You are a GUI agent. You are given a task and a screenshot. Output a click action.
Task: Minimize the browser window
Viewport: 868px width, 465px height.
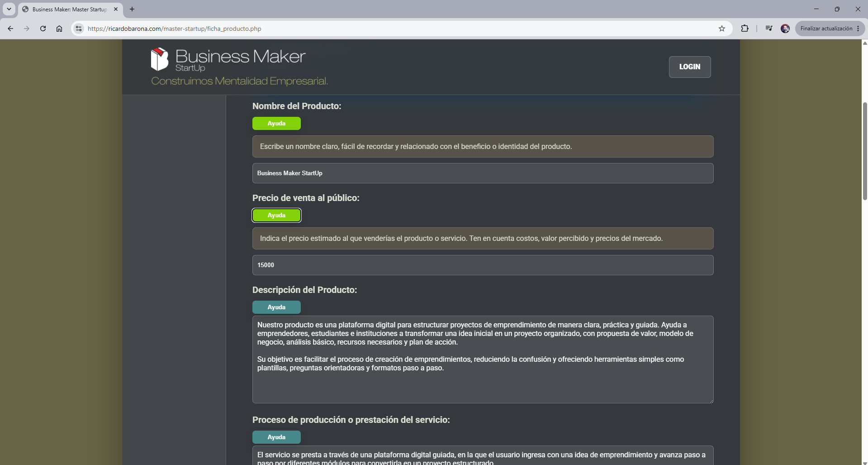coord(816,9)
